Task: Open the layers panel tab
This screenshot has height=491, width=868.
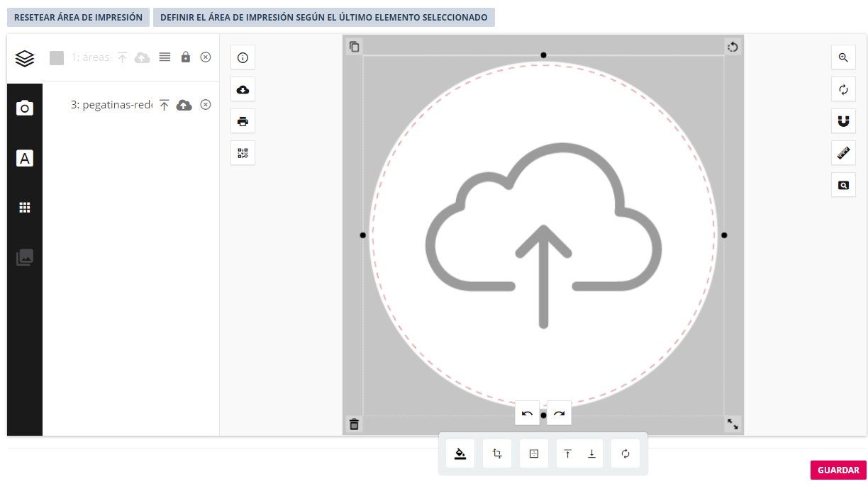Action: 25,58
